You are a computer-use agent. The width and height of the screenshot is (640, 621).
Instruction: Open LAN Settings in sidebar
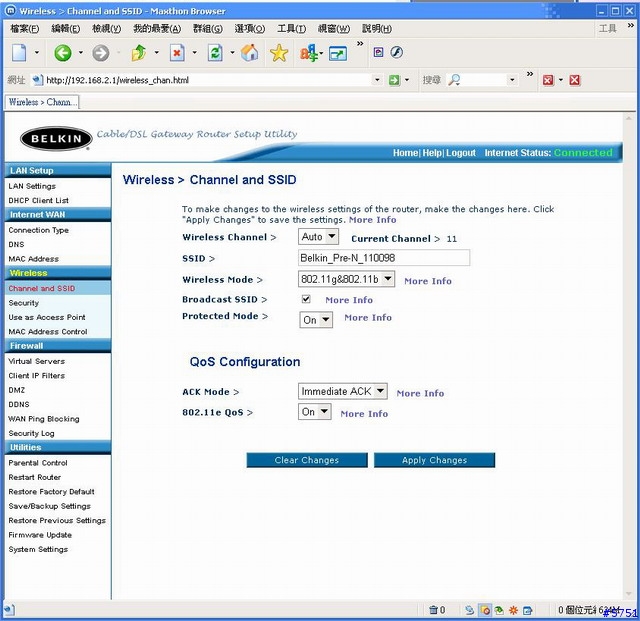coord(32,186)
